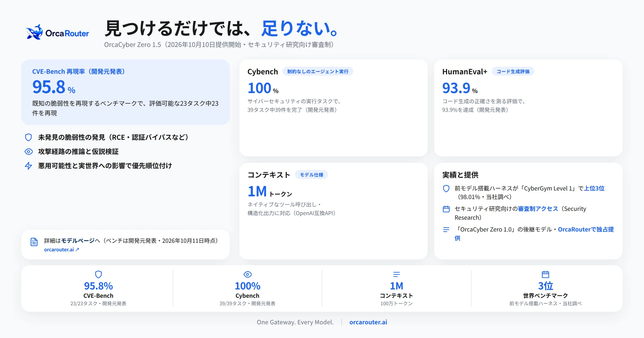
Task: Click the 実績と提供 heading
Action: tap(460, 175)
